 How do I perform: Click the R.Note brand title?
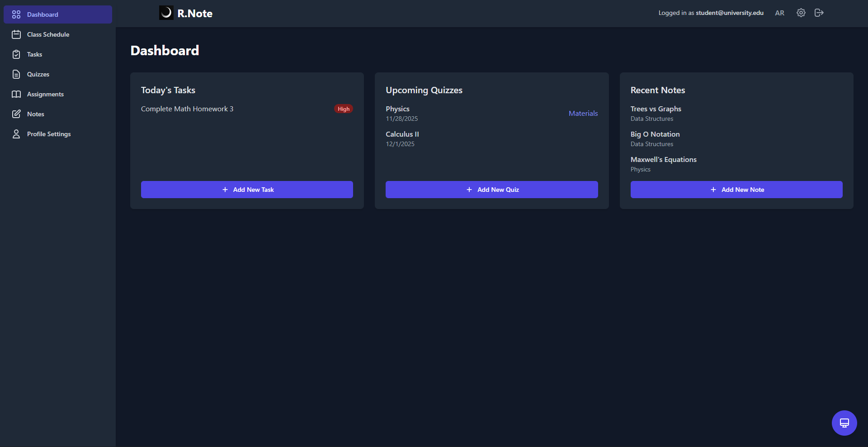pos(195,14)
